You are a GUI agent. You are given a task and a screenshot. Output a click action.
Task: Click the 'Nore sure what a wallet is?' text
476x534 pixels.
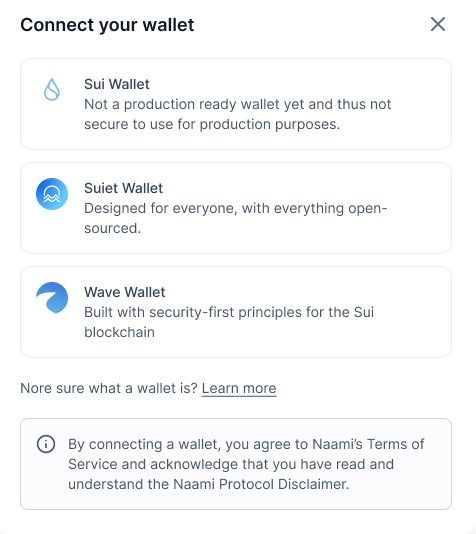[x=109, y=388]
